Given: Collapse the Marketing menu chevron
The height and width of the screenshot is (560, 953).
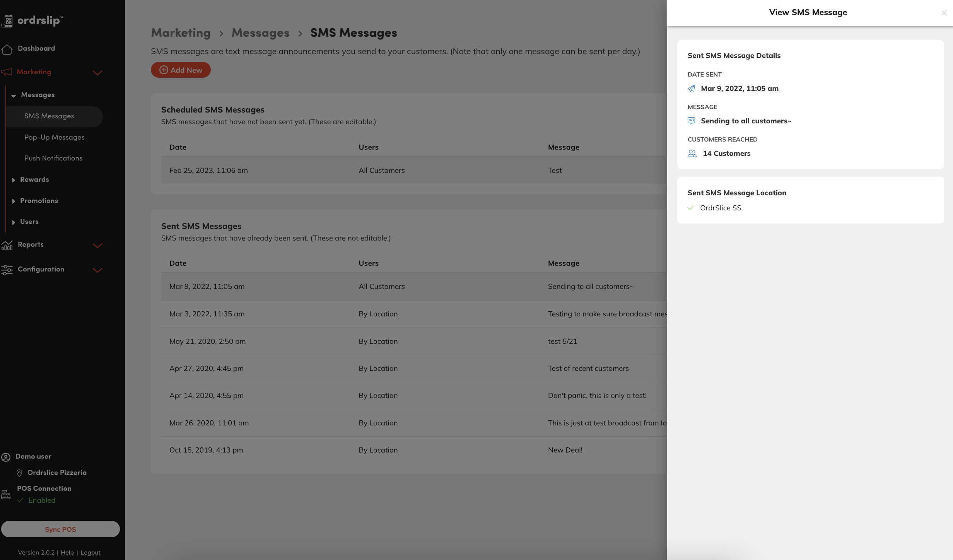Looking at the screenshot, I should 97,73.
